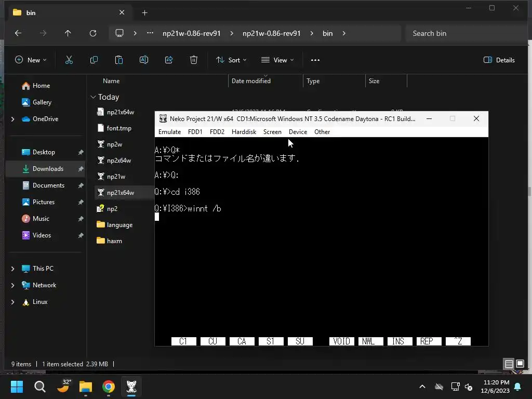The image size is (532, 399).
Task: Expand OneDrive in the navigation pane
Action: pos(13,119)
